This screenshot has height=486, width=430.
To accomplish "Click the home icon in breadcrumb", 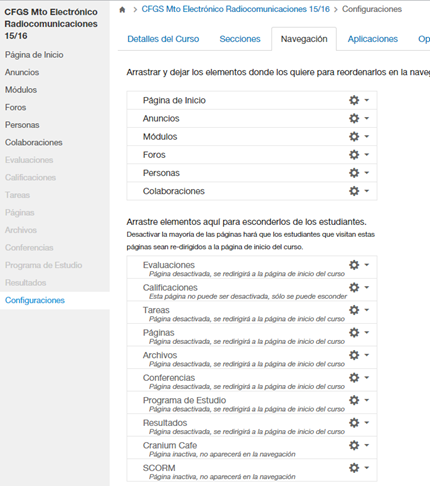I will (x=122, y=10).
